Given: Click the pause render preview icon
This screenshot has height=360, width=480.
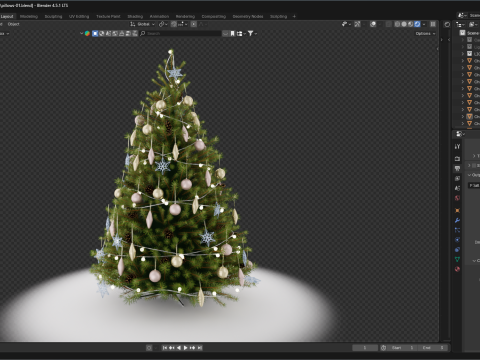Looking at the screenshot, I should pyautogui.click(x=433, y=24).
